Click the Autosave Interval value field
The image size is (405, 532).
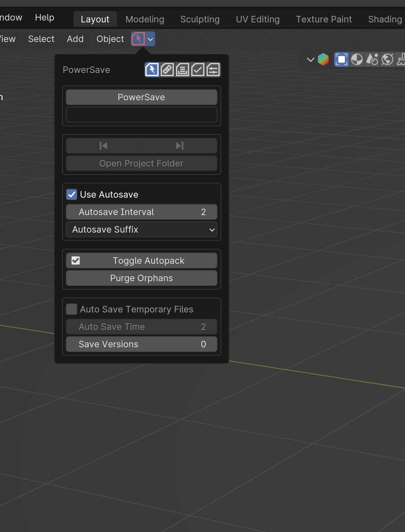click(142, 212)
